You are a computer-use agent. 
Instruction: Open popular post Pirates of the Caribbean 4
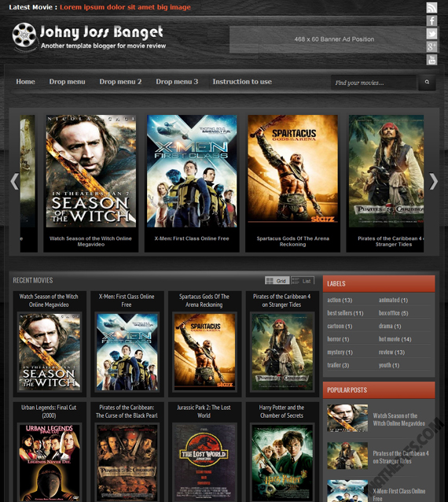[401, 457]
